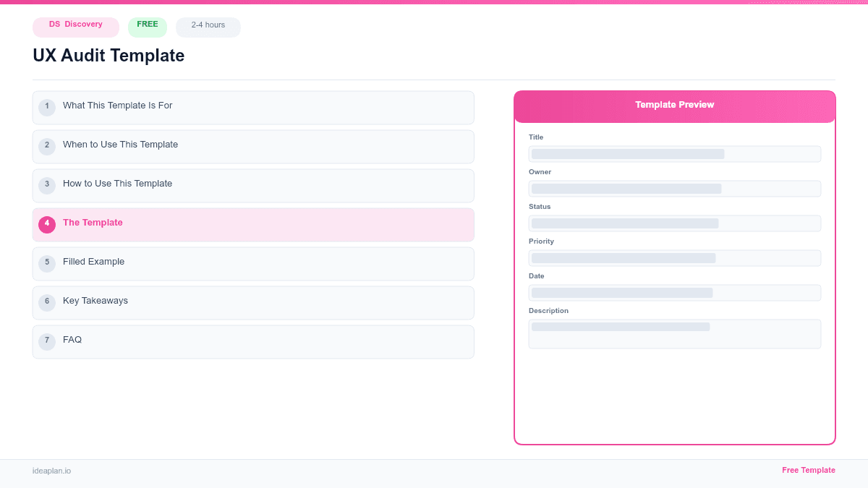Click the step 3 circle indicator
The width and height of the screenshot is (868, 488).
tap(47, 185)
